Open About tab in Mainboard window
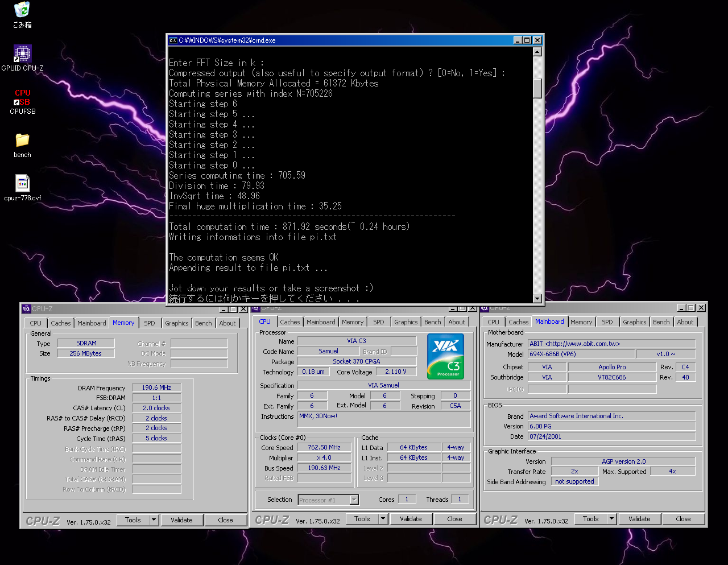This screenshot has width=728, height=565. tap(685, 322)
